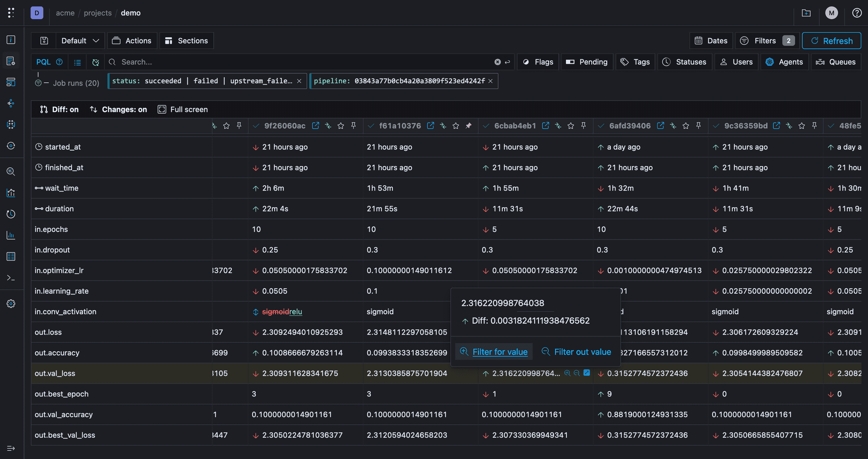Toggle Changes on

(x=118, y=109)
